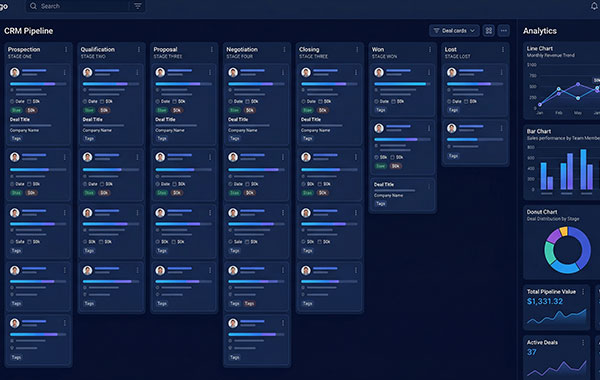
Task: Select the Proposal stage header
Action: (x=165, y=50)
